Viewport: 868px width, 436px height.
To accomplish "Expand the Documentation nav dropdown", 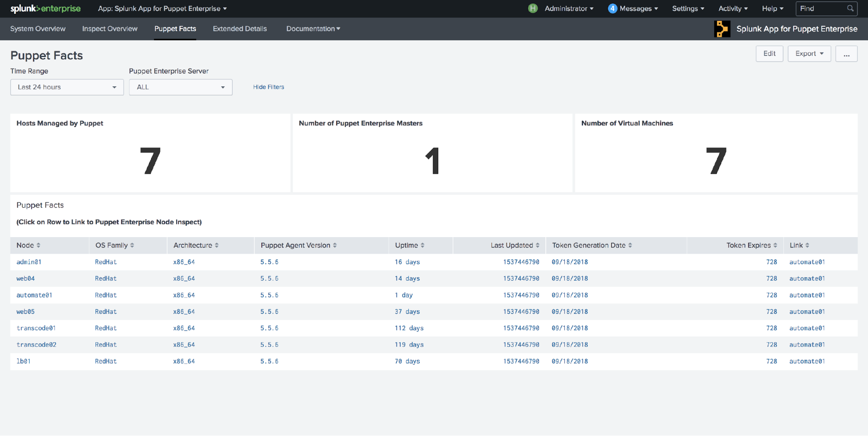I will [313, 29].
